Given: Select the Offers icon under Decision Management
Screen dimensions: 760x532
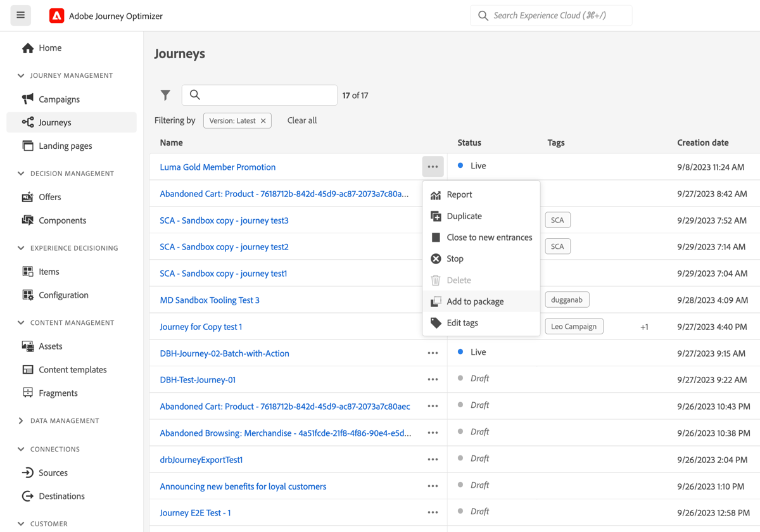Looking at the screenshot, I should 27,196.
